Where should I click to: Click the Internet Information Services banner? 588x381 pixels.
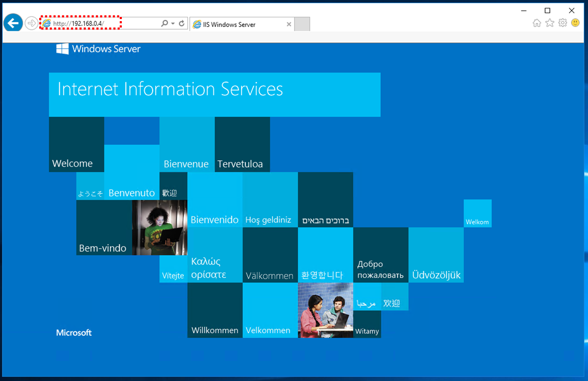pyautogui.click(x=215, y=95)
